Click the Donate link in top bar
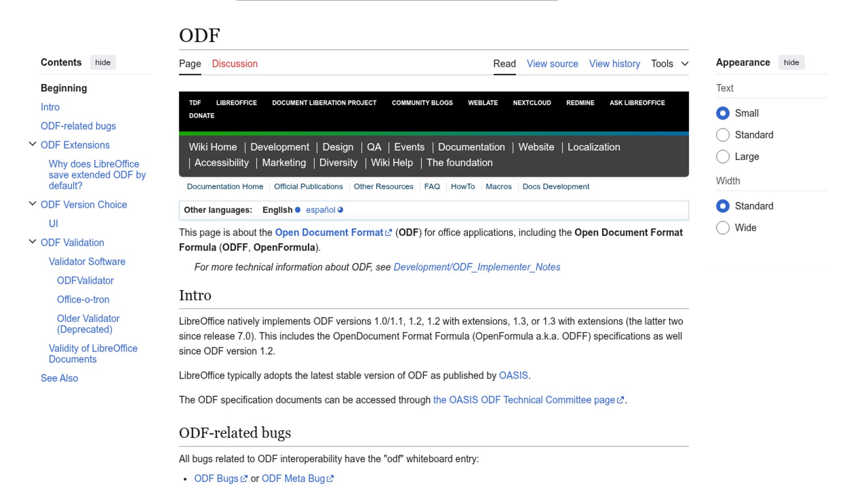 (202, 116)
